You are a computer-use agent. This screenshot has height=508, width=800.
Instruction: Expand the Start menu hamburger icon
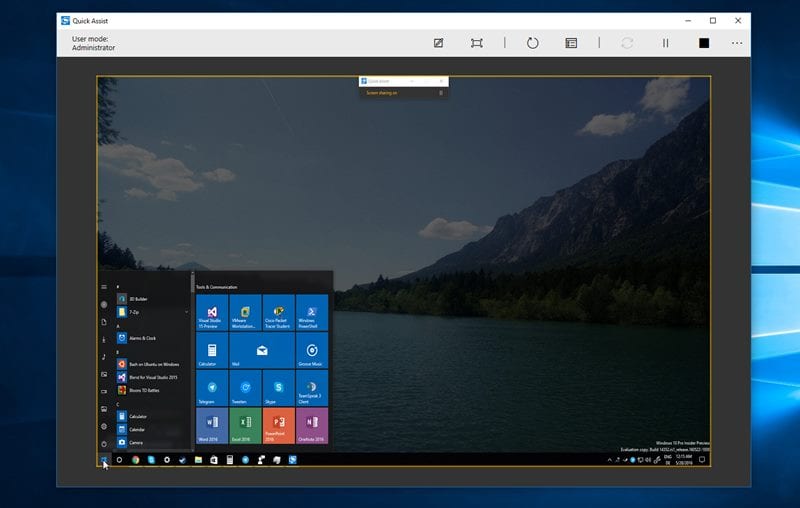point(104,287)
